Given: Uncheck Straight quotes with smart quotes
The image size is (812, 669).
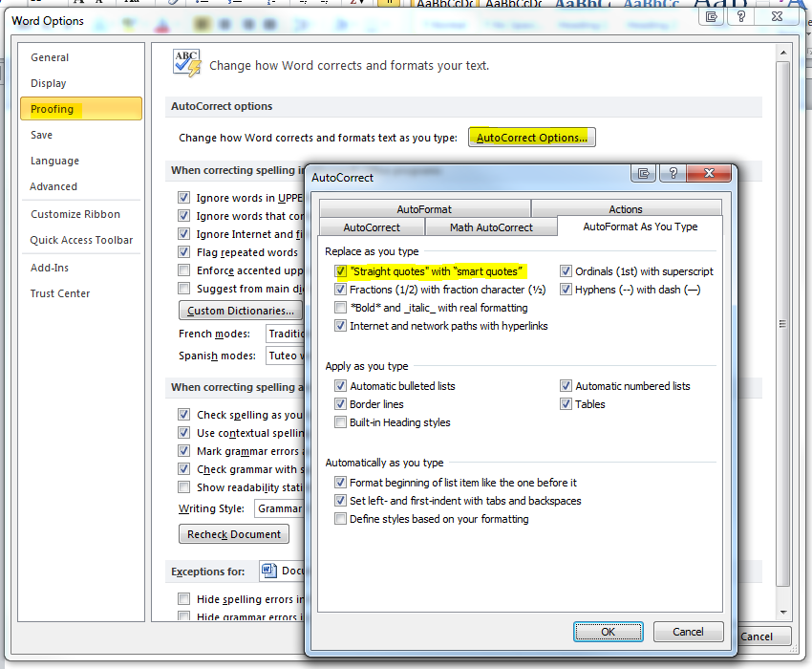Looking at the screenshot, I should click(x=340, y=271).
